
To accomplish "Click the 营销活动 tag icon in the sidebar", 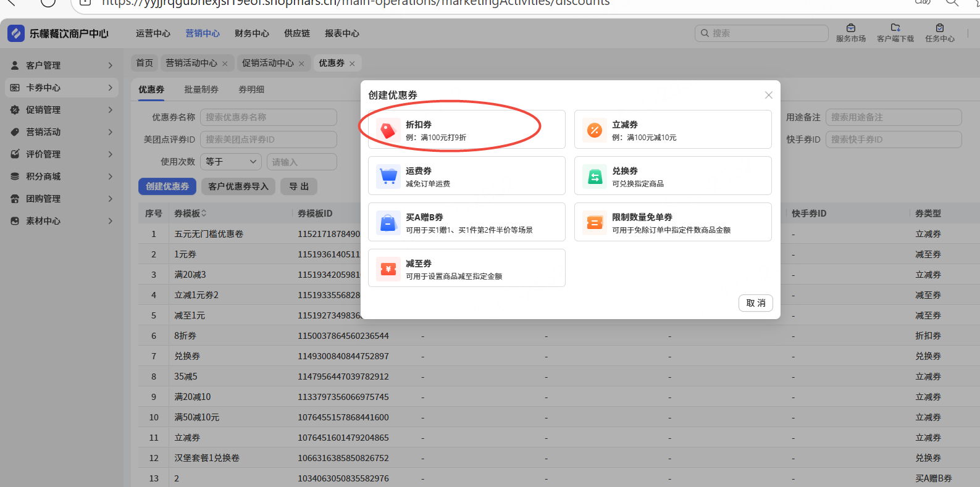I will tap(15, 132).
